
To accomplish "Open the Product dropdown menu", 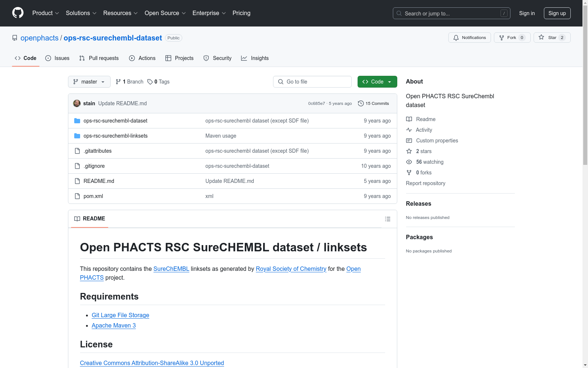I will click(46, 13).
